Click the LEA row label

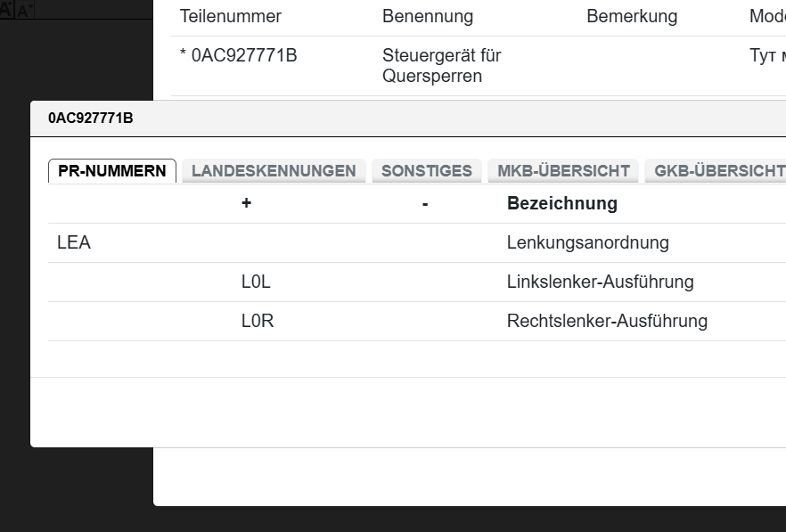74,242
